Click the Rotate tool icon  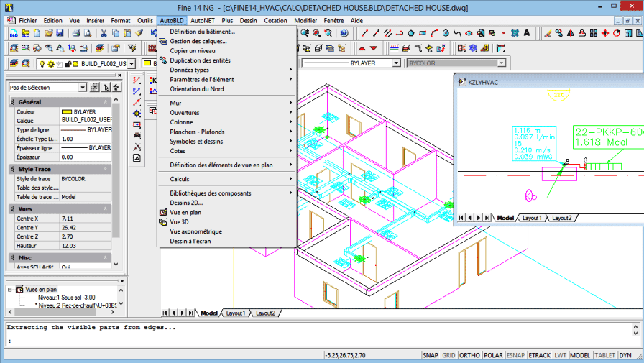click(x=617, y=33)
